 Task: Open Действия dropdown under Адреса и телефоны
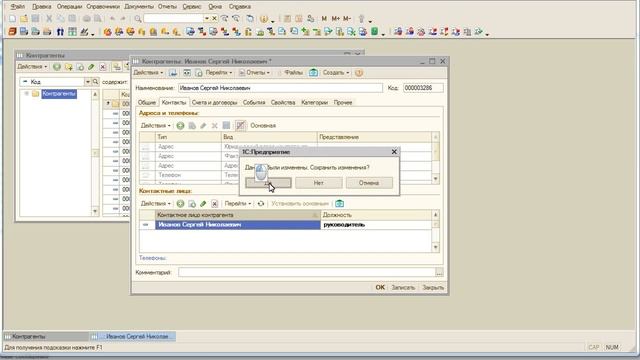[x=156, y=126]
